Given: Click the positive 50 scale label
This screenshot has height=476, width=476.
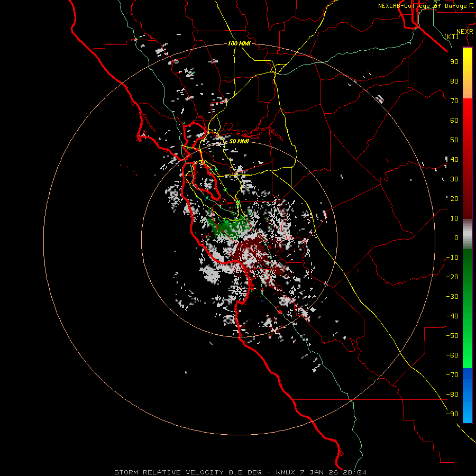Looking at the screenshot, I should coord(454,140).
